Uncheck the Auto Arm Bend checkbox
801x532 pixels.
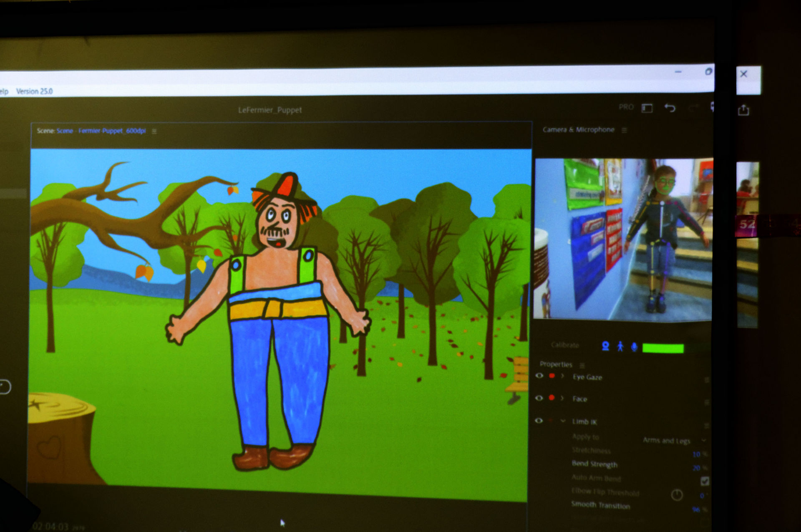tap(705, 481)
